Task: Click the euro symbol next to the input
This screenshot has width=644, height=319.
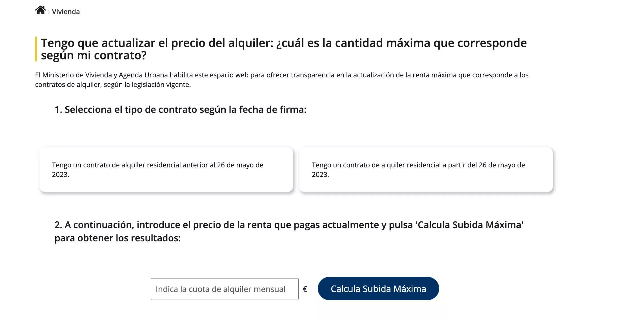Action: click(305, 289)
